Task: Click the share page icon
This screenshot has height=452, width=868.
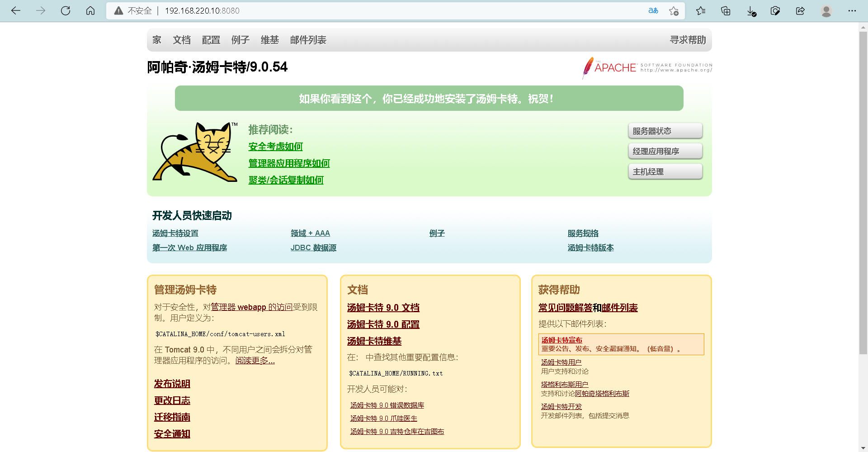Action: (x=800, y=11)
